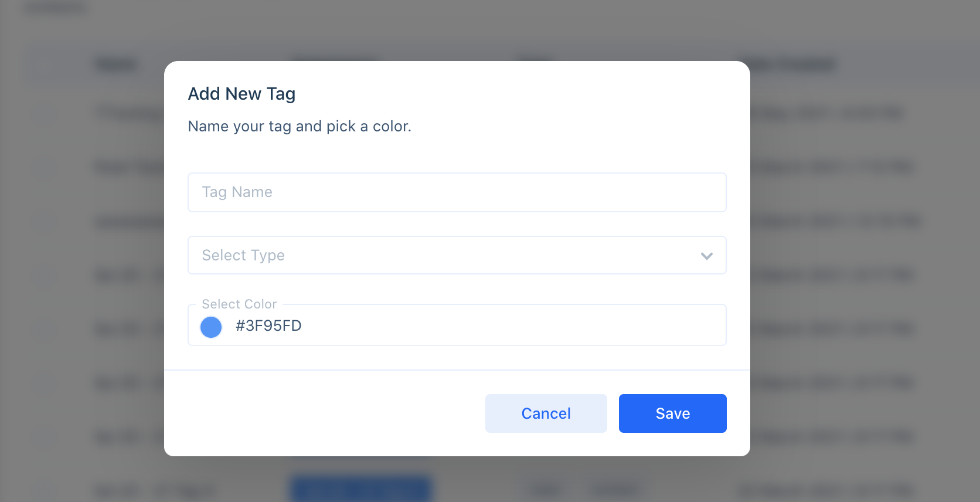
Task: Click the blurred last date row in background
Action: [826, 490]
